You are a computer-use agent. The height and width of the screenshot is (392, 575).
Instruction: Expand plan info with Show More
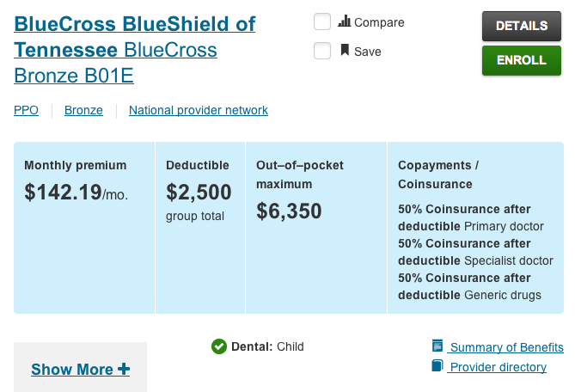[80, 369]
